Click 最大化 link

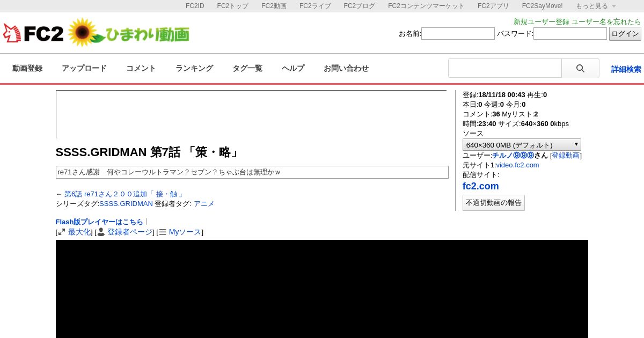tap(79, 232)
